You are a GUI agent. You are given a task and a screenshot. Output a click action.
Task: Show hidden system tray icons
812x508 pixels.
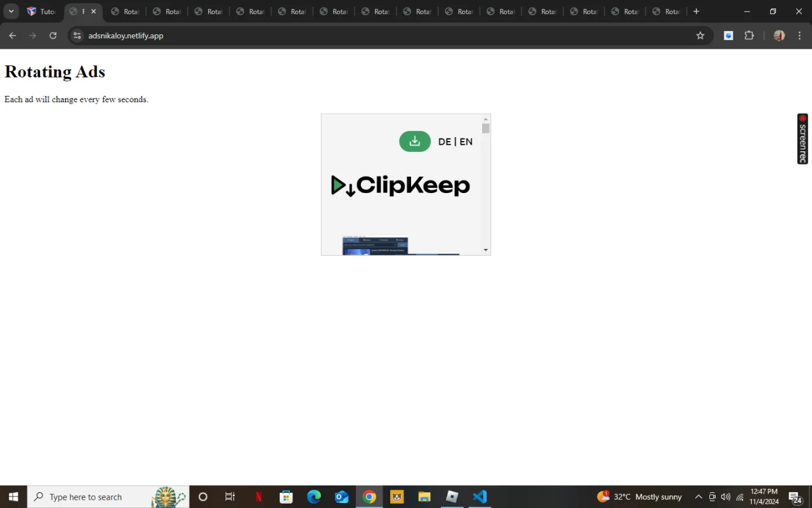[x=698, y=497]
